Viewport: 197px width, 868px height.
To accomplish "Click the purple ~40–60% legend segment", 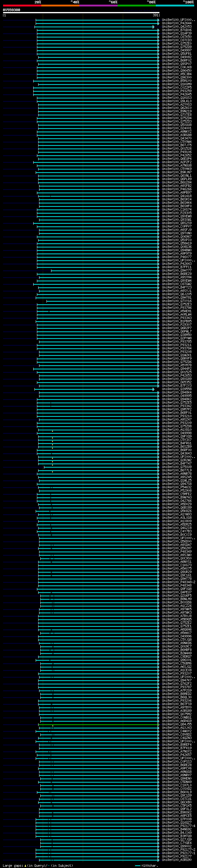I will [x=98, y=6].
